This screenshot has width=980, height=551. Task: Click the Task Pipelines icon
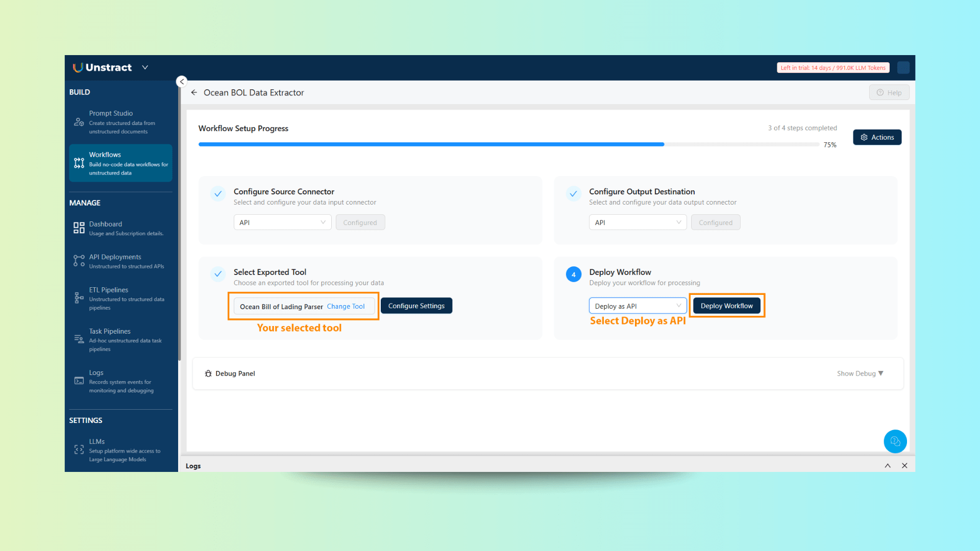coord(79,339)
